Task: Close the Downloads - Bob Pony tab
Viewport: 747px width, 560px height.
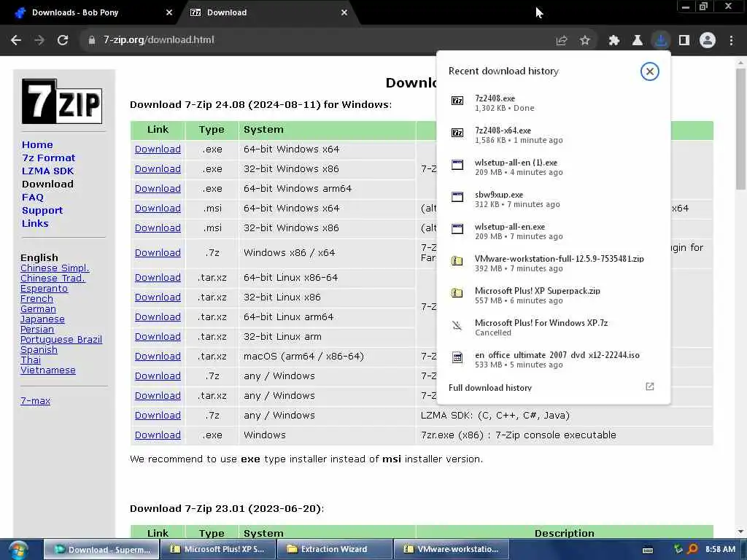Action: point(169,13)
